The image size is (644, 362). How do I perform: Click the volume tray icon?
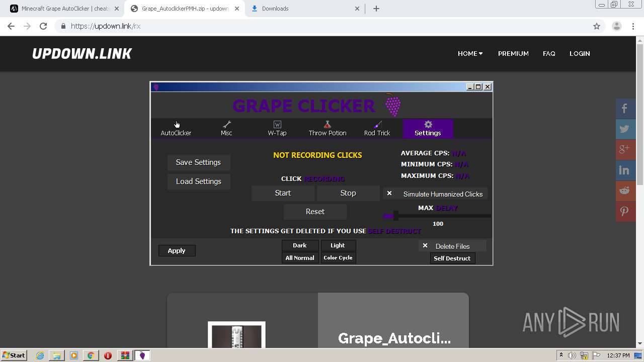[x=572, y=355]
